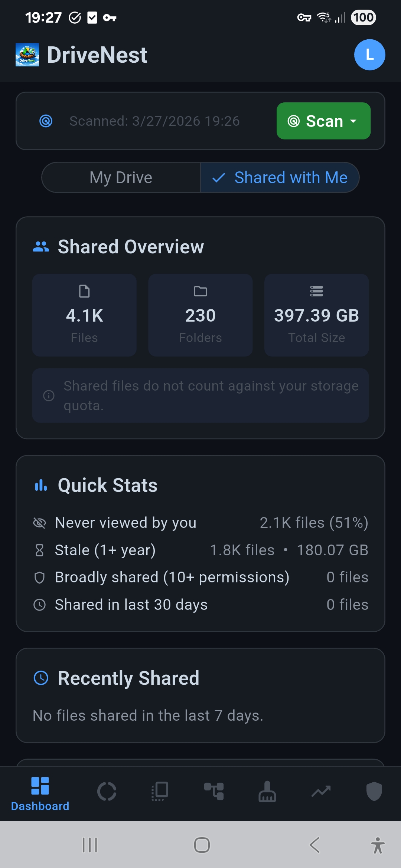Select the Shared with Me toggle
Viewport: 401px width, 868px height.
tap(280, 178)
